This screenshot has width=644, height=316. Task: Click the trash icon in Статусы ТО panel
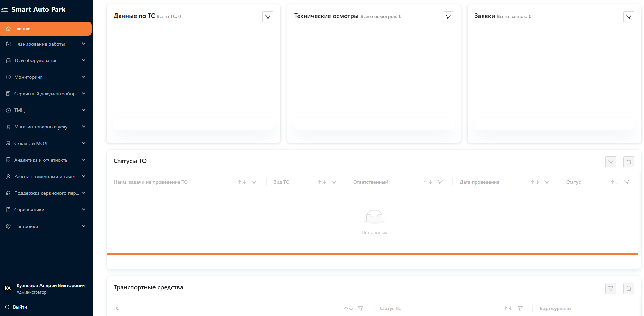[x=628, y=162]
